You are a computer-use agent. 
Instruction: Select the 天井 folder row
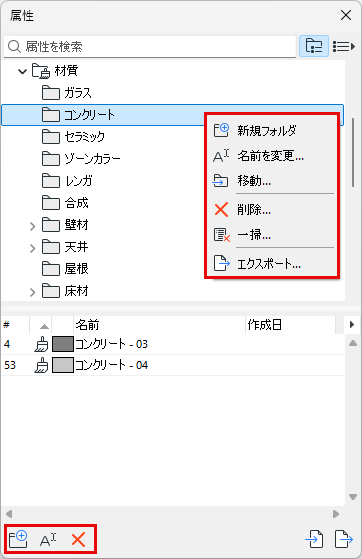65,247
